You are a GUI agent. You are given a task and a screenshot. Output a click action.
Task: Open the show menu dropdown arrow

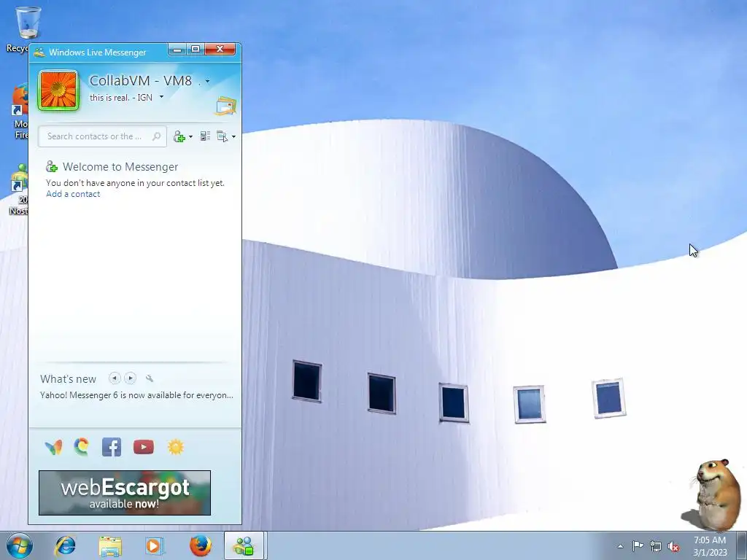[233, 136]
